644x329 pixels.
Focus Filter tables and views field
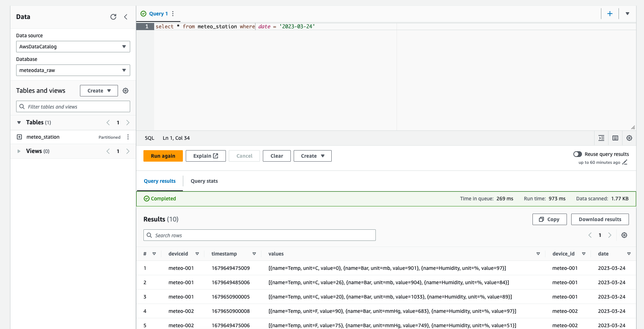pyautogui.click(x=73, y=107)
